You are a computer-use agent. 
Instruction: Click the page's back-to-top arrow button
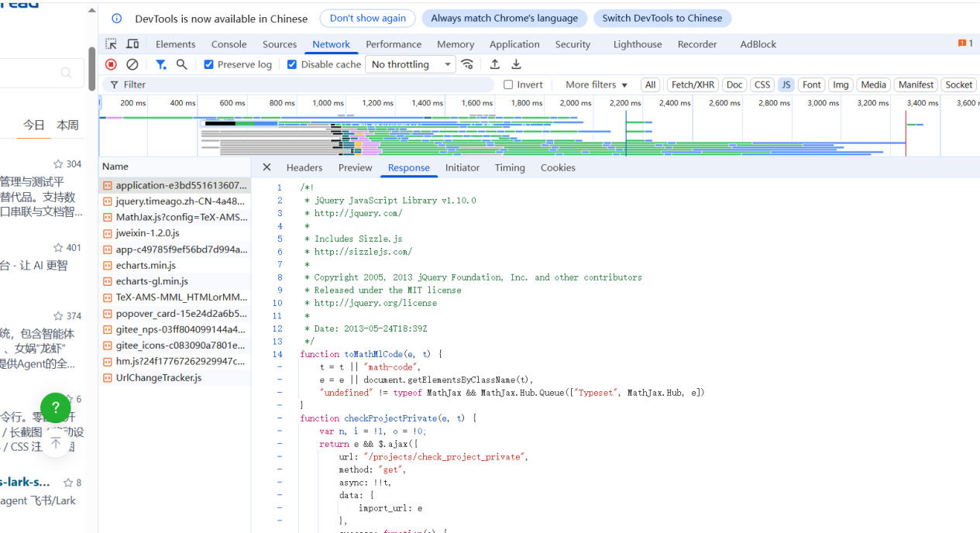[x=56, y=442]
